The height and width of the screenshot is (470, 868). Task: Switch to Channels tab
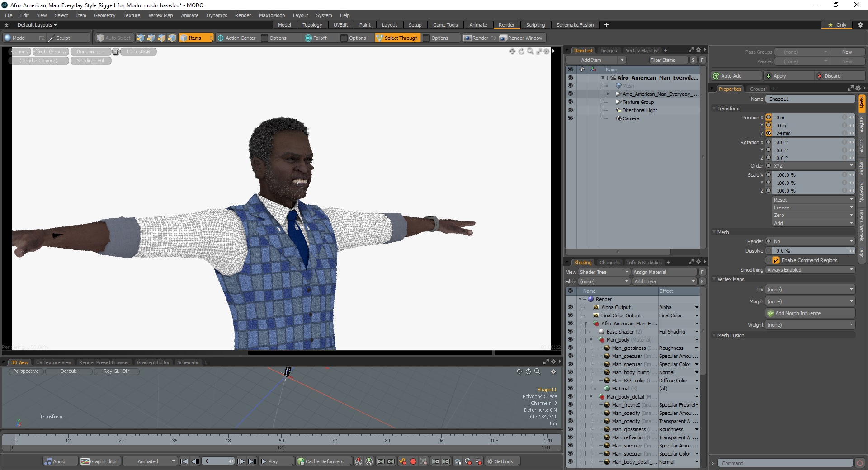tap(609, 263)
